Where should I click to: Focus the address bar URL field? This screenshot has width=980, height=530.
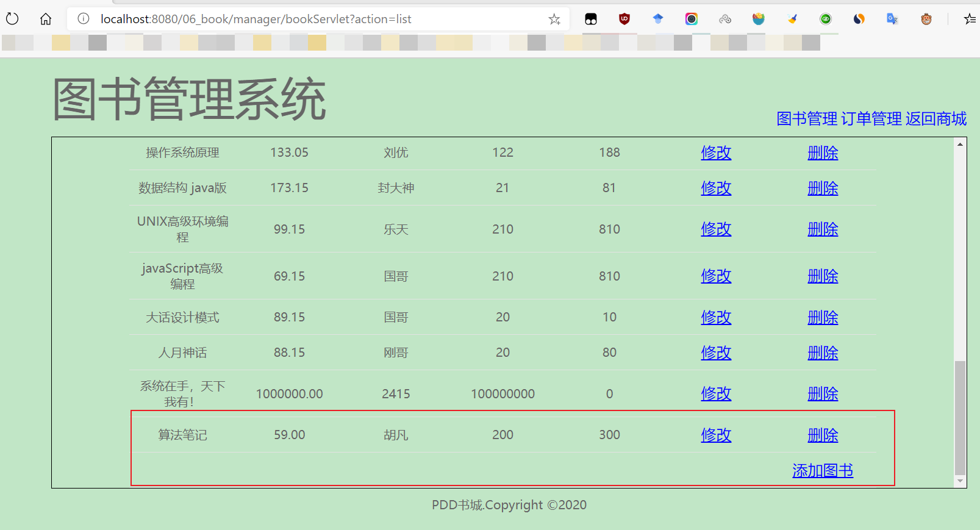pyautogui.click(x=317, y=19)
